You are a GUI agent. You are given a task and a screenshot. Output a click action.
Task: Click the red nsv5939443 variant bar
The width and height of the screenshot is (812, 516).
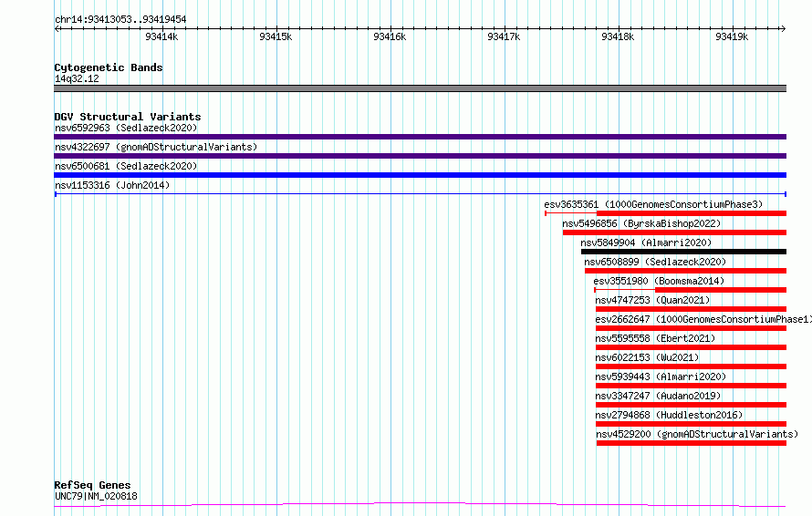(692, 386)
